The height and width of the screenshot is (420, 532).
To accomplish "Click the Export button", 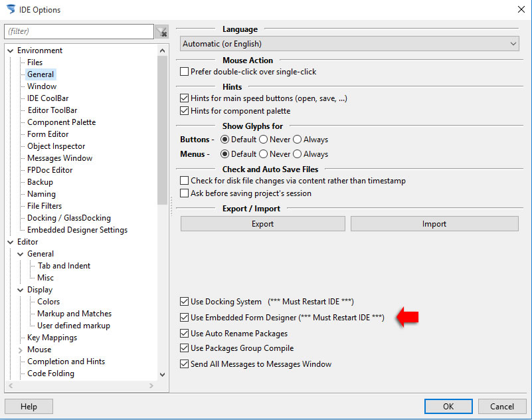I will tap(262, 224).
